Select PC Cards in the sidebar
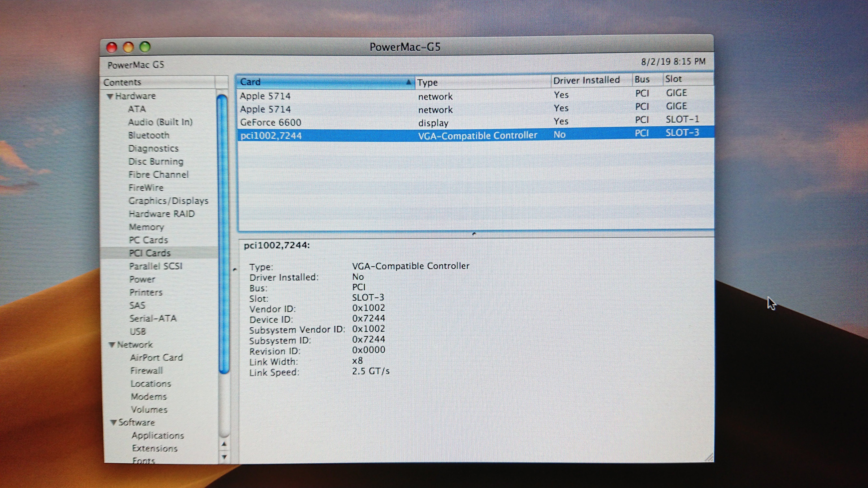The width and height of the screenshot is (868, 488). coord(149,240)
